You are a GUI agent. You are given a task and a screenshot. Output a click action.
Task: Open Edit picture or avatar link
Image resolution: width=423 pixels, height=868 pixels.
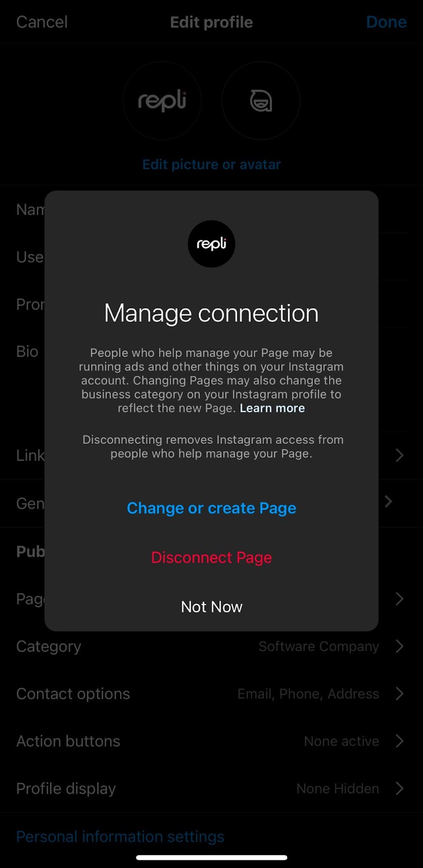coord(211,164)
